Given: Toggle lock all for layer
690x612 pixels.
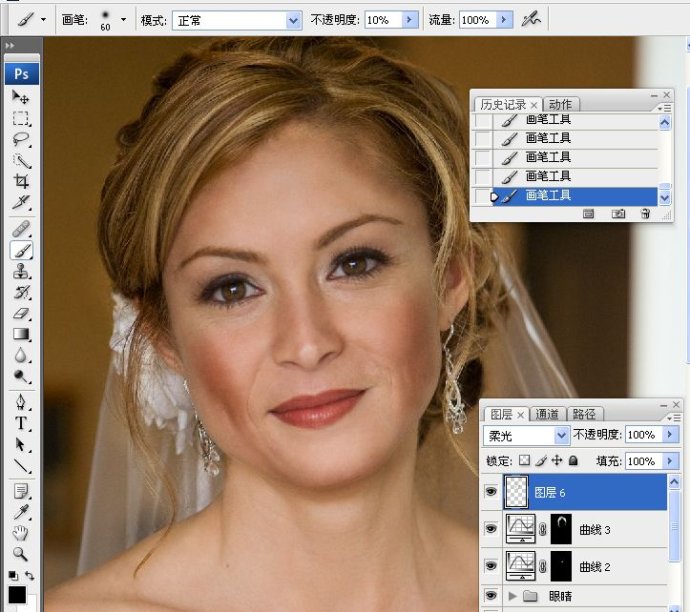Looking at the screenshot, I should click(x=573, y=461).
